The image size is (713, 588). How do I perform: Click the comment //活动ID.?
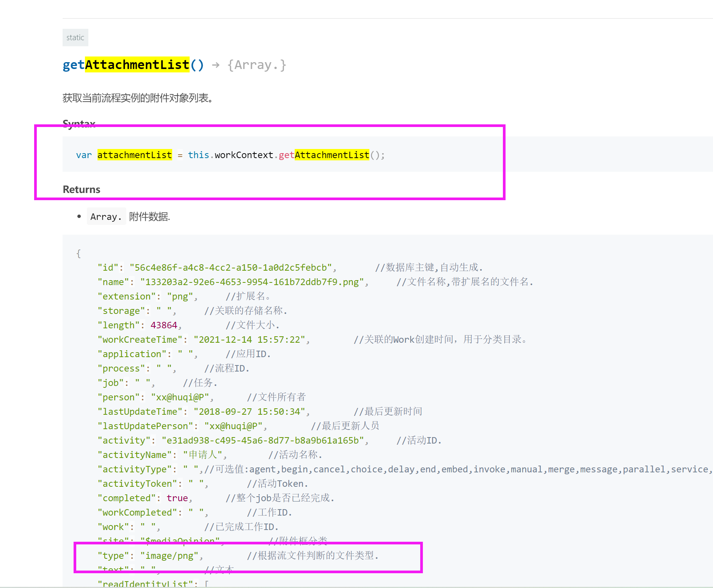tap(419, 441)
